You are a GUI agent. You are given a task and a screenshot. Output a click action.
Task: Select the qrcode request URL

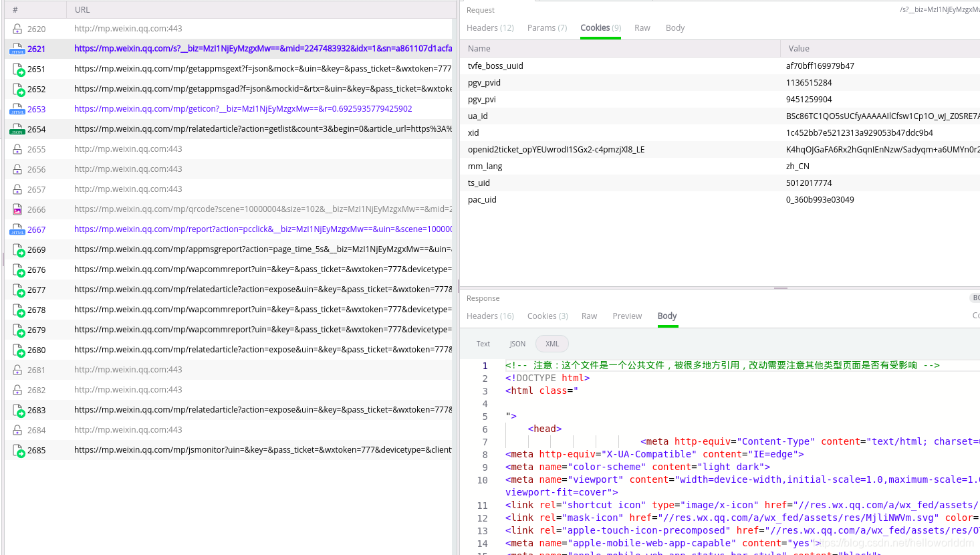[263, 209]
